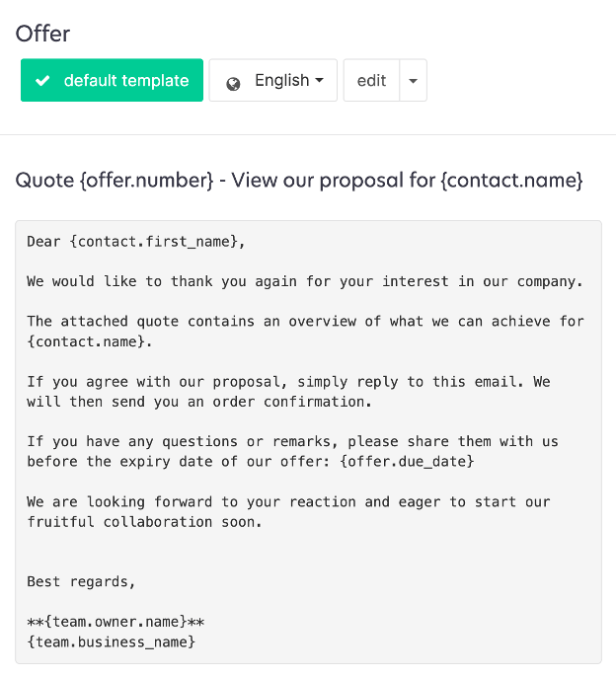Click the {team.business_name} placeholder
The image size is (616, 677).
[111, 642]
